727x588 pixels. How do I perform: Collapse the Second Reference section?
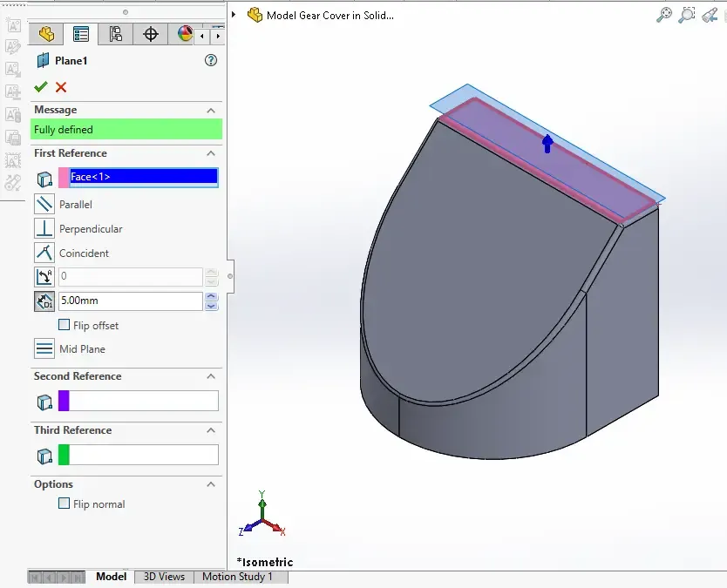211,376
